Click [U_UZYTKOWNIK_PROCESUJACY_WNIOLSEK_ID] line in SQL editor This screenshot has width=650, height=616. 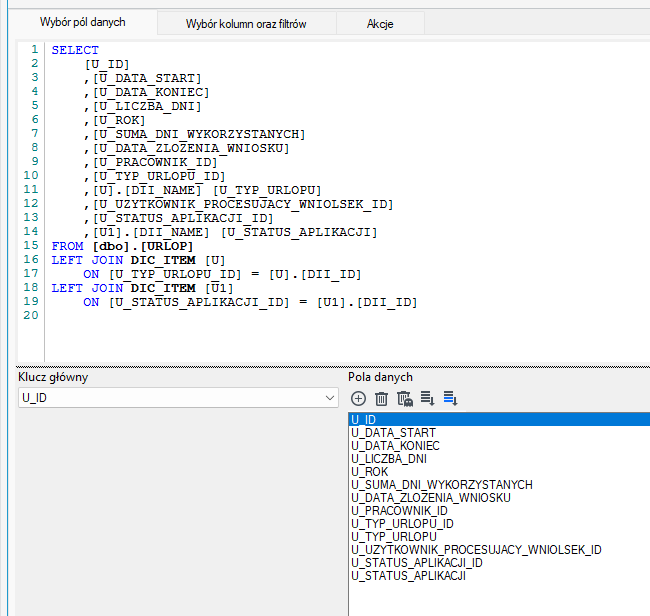pos(239,204)
